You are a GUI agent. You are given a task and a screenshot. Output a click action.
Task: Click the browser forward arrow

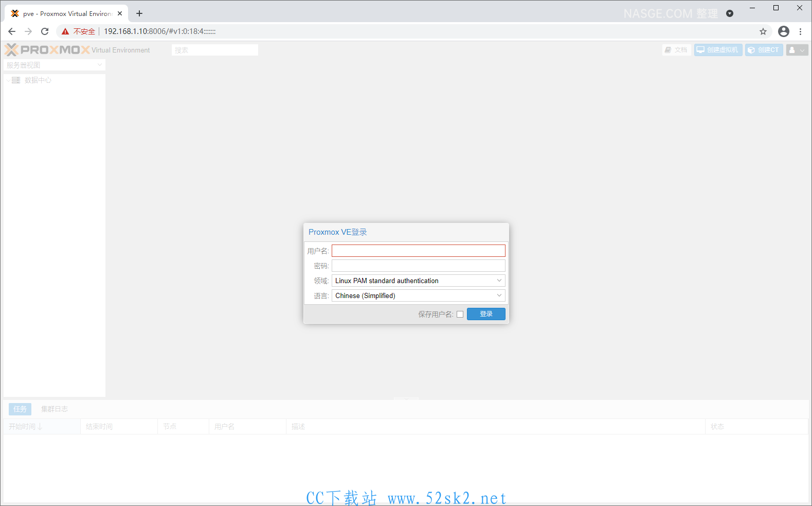[28, 31]
